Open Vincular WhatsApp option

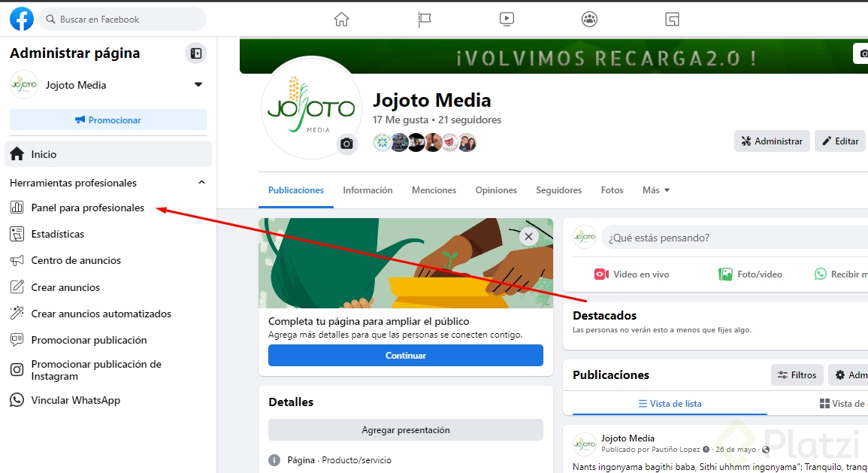click(x=75, y=400)
